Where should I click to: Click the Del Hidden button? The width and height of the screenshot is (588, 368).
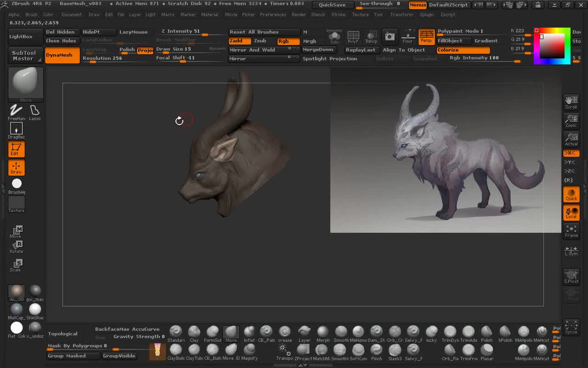click(x=62, y=32)
